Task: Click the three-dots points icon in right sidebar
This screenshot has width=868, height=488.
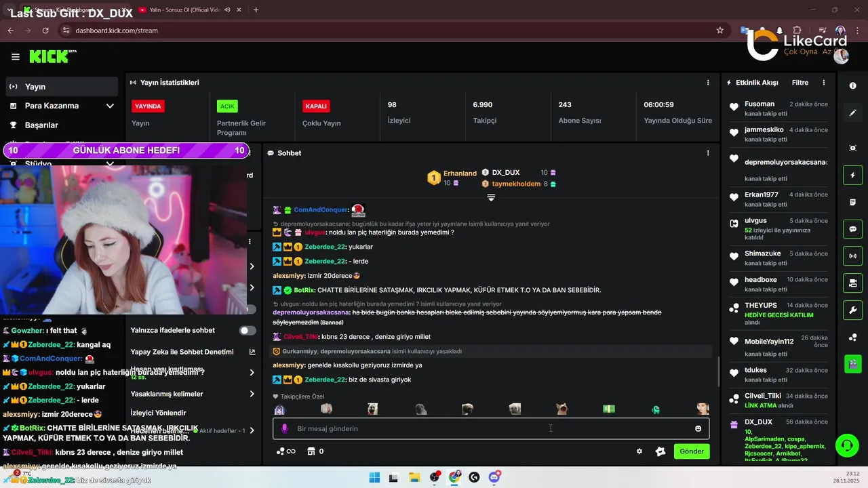Action: coord(852,337)
